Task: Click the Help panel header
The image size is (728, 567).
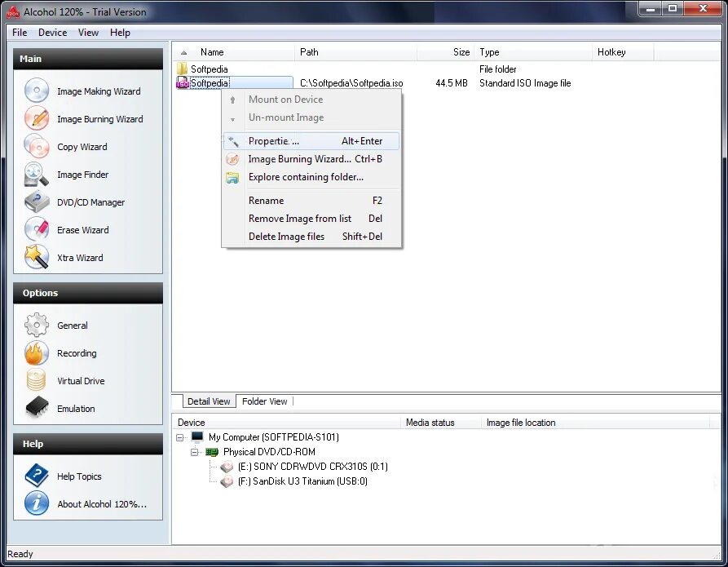Action: pyautogui.click(x=88, y=444)
